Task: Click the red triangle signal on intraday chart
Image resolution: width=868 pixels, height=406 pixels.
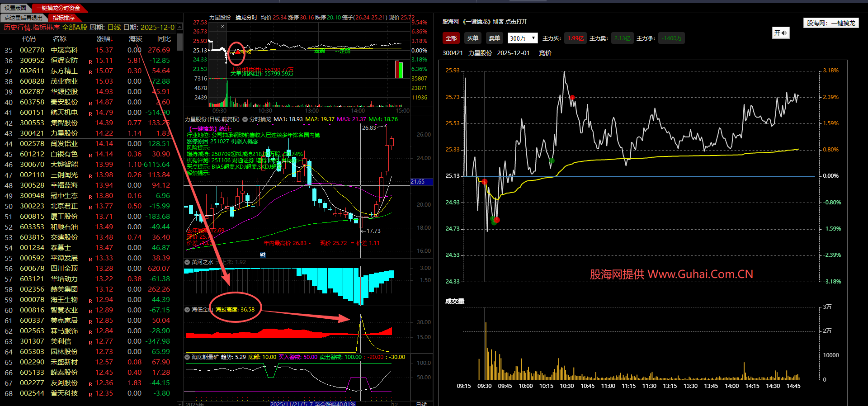Action: 237,52
